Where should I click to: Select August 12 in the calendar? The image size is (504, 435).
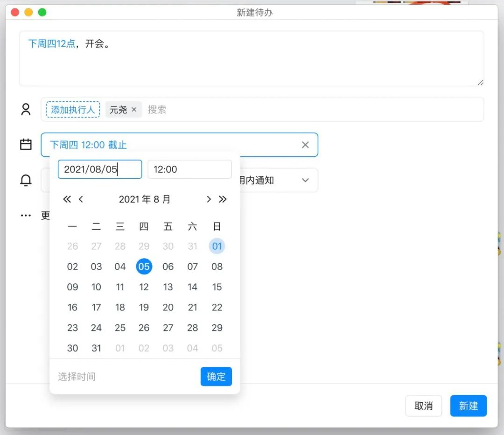click(x=144, y=287)
